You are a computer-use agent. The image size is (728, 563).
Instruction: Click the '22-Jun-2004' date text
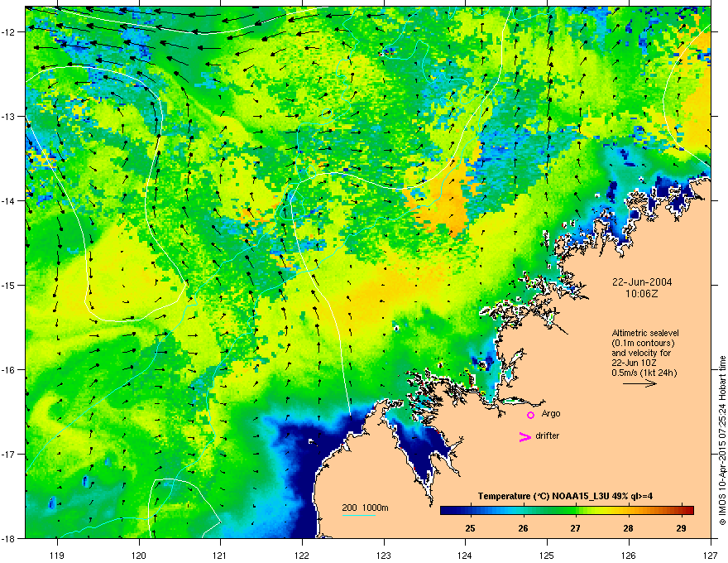(x=642, y=282)
